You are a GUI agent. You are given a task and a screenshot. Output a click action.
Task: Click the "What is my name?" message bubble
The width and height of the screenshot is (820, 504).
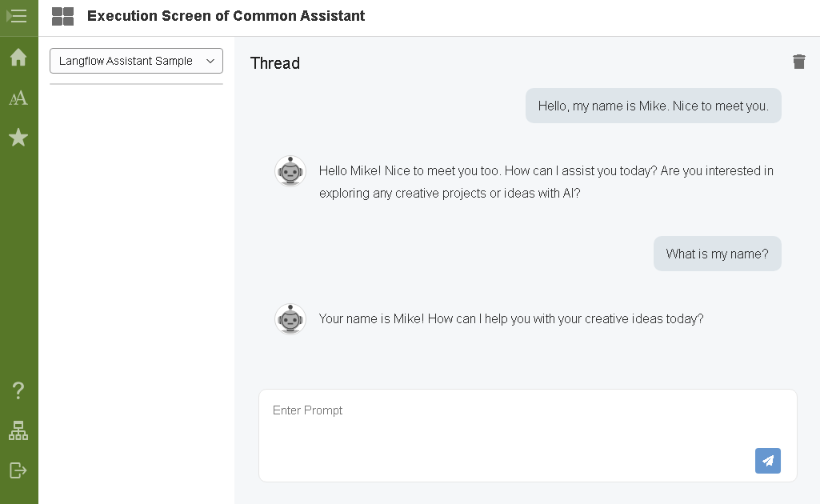(x=717, y=254)
